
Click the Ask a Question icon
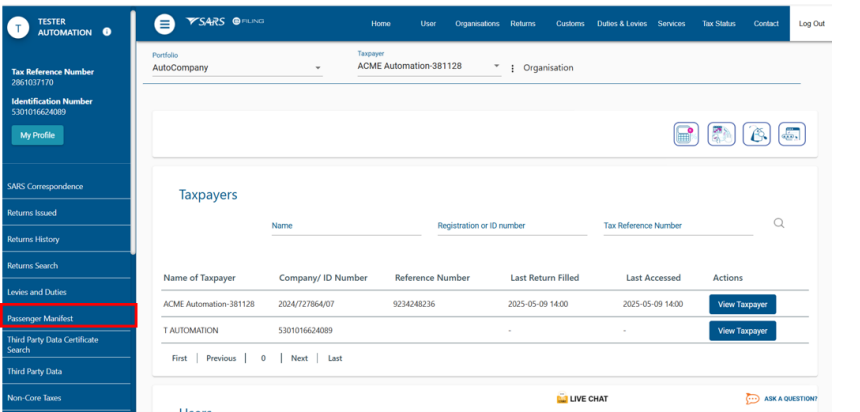click(752, 398)
